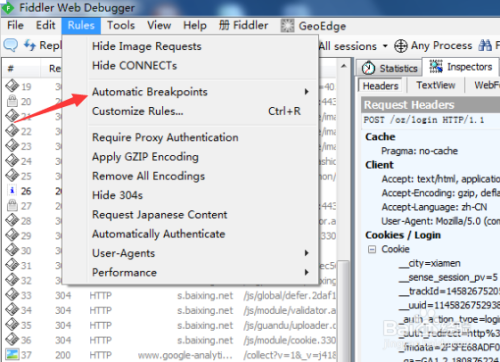Screen dimensions: 500x362
Task: Select __sense_session_pv=5 cookie entry
Action: point(449,277)
